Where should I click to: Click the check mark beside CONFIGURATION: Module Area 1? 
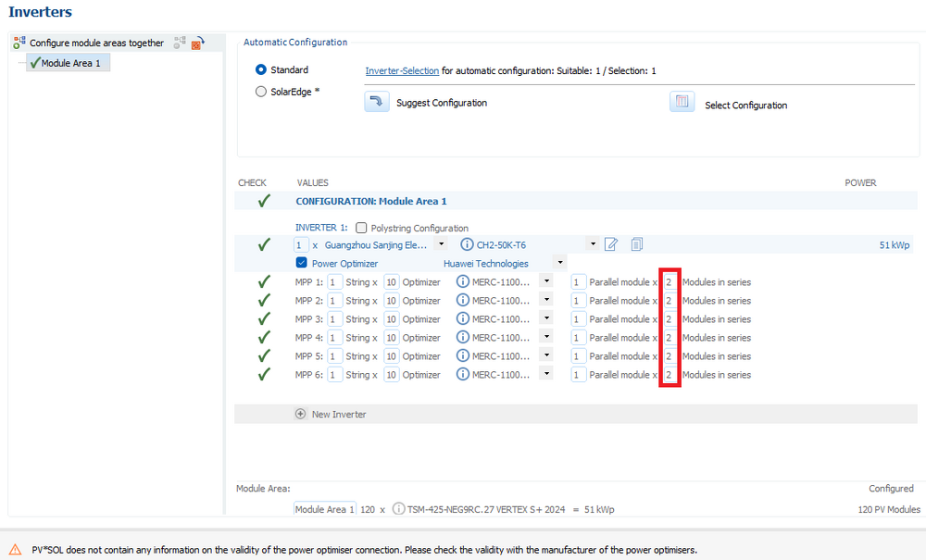264,201
